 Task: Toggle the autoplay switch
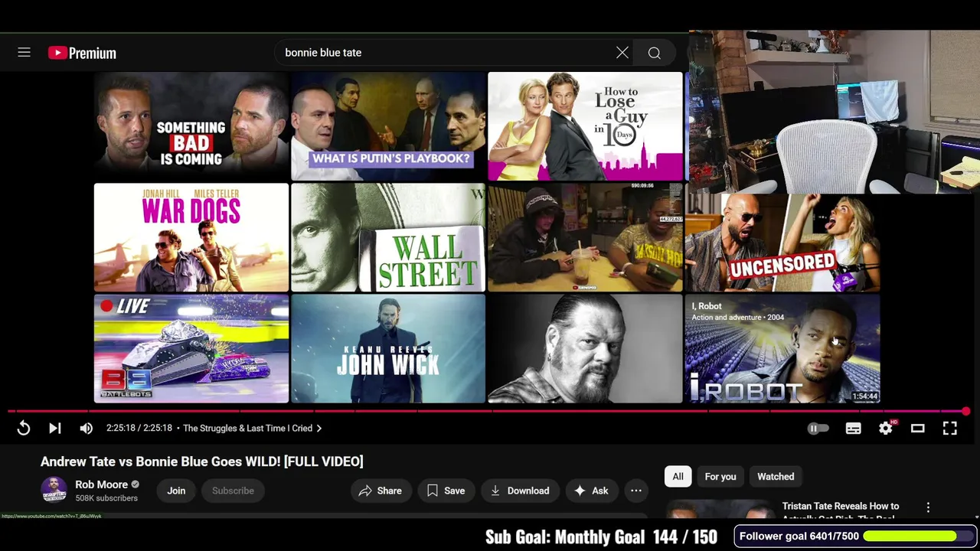point(818,429)
